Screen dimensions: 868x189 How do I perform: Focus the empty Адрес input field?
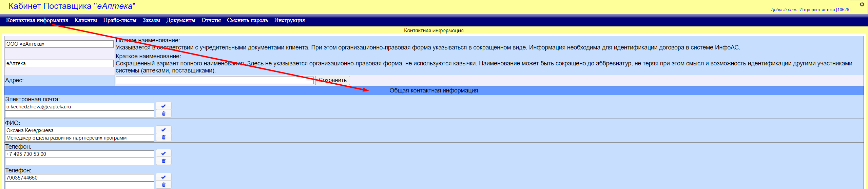pos(214,80)
